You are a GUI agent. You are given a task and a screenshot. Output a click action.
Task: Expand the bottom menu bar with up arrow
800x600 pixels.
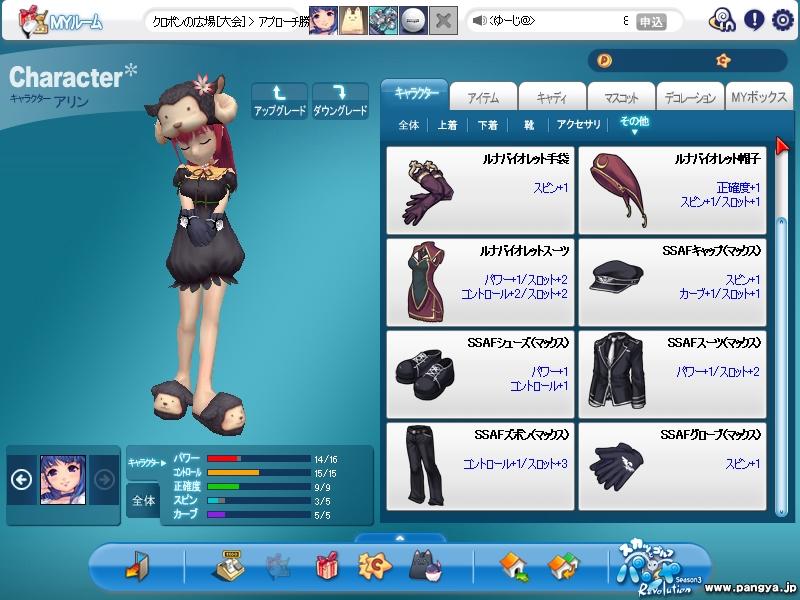click(400, 538)
